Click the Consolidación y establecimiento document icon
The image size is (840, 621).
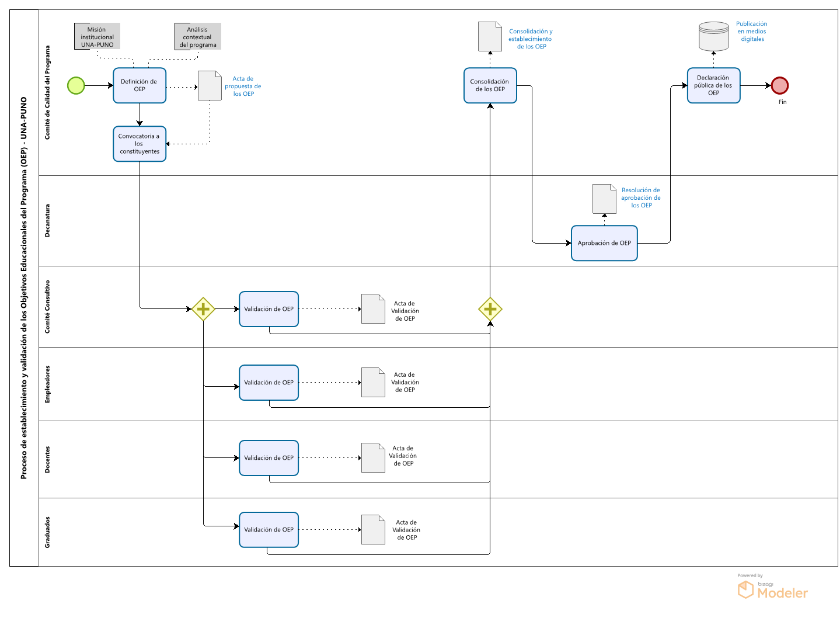490,36
